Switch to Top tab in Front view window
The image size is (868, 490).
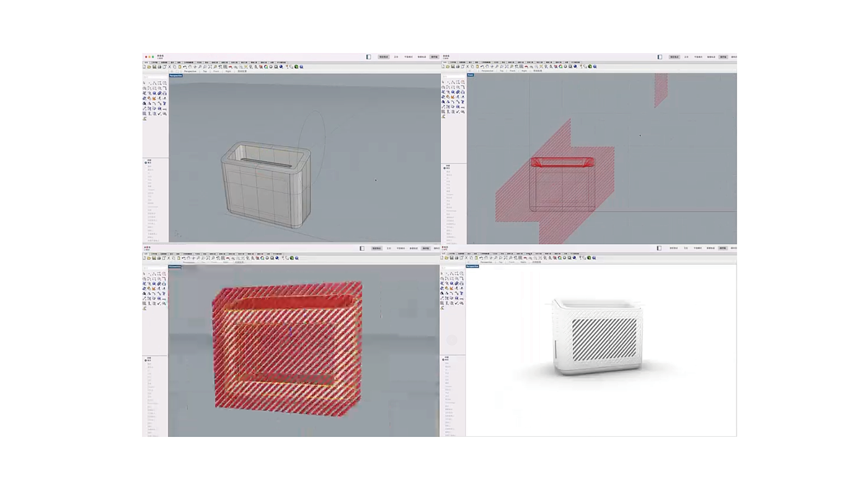(502, 71)
